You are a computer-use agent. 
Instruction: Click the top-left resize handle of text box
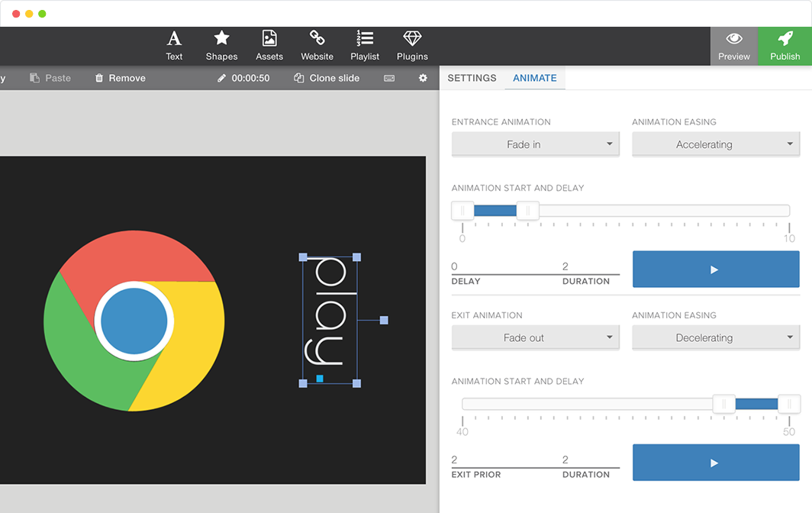(x=303, y=257)
